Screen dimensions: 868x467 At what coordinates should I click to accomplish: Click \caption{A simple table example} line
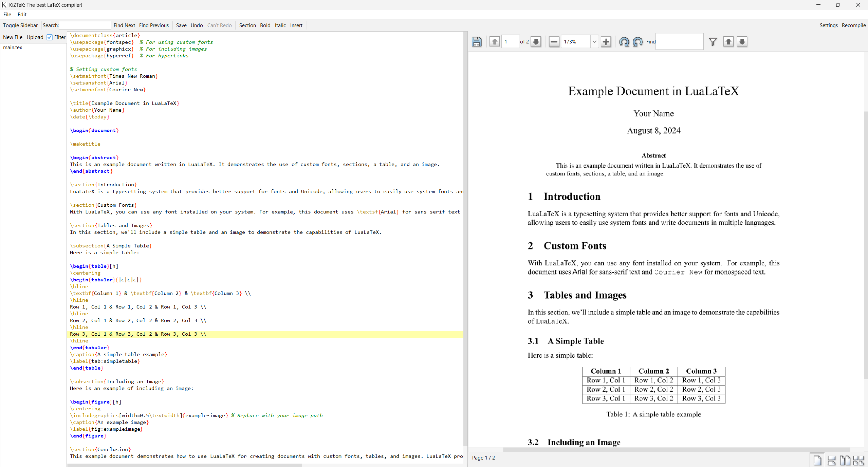coord(118,354)
